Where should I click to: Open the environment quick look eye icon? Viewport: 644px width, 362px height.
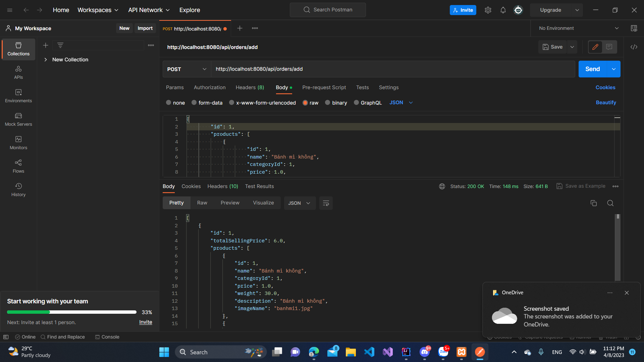pos(634,28)
